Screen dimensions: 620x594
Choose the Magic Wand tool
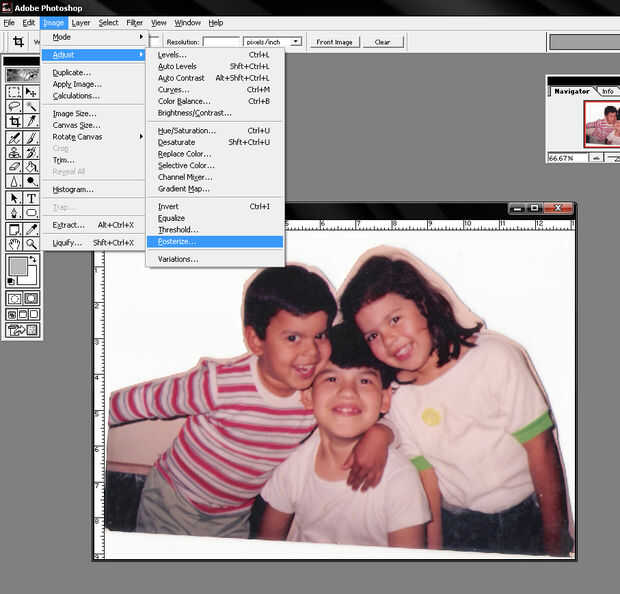31,107
